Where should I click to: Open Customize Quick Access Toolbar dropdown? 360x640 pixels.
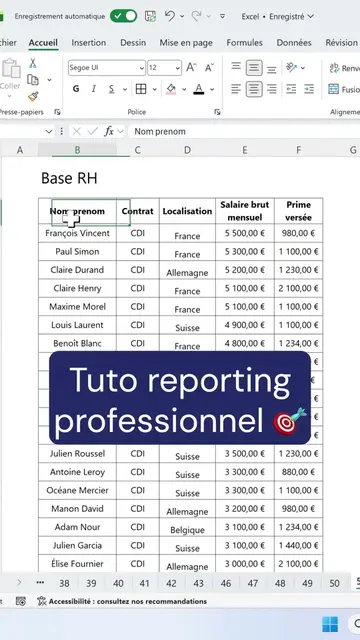coord(222,16)
